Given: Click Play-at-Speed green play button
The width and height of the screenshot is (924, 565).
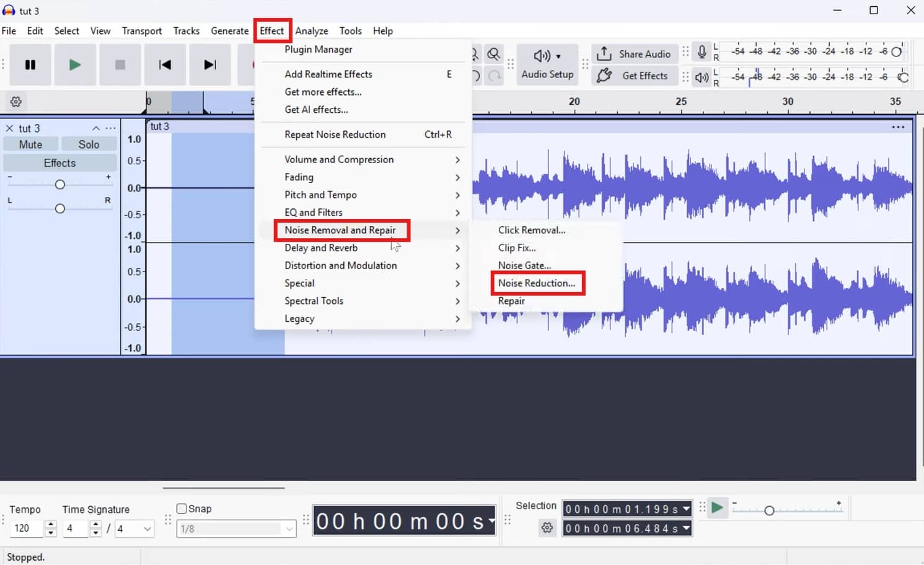Looking at the screenshot, I should click(717, 508).
